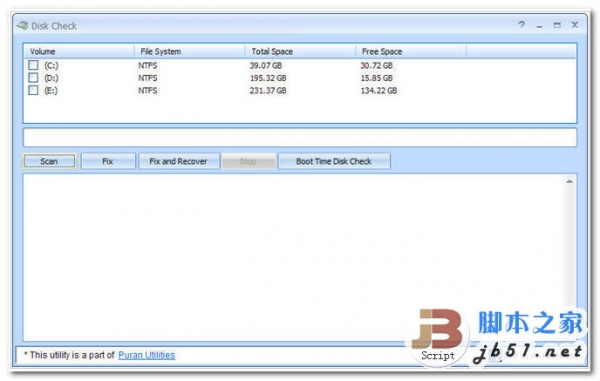Click the 134.22 GB free space value
Viewport: 600px width, 381px height.
(x=379, y=91)
